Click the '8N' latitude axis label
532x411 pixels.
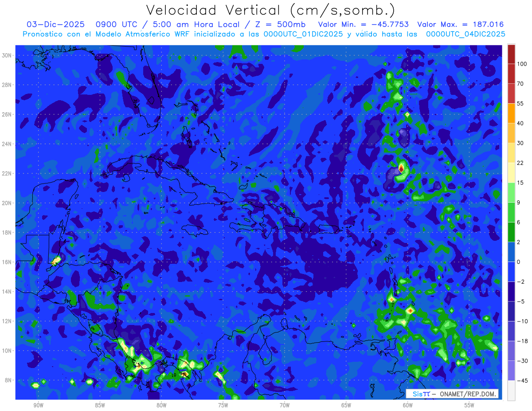[x=9, y=380]
